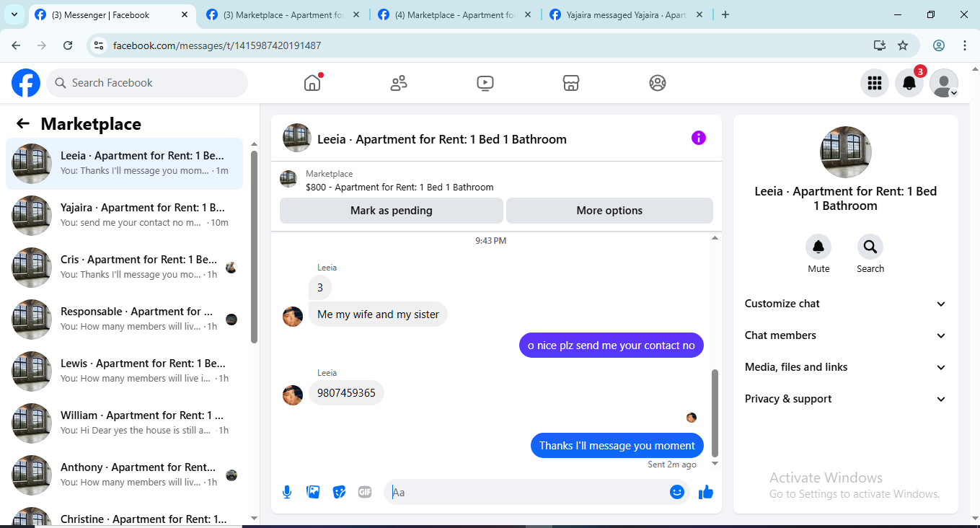Click the install app icon in address bar
Screen dimensions: 980x528
click(x=879, y=45)
